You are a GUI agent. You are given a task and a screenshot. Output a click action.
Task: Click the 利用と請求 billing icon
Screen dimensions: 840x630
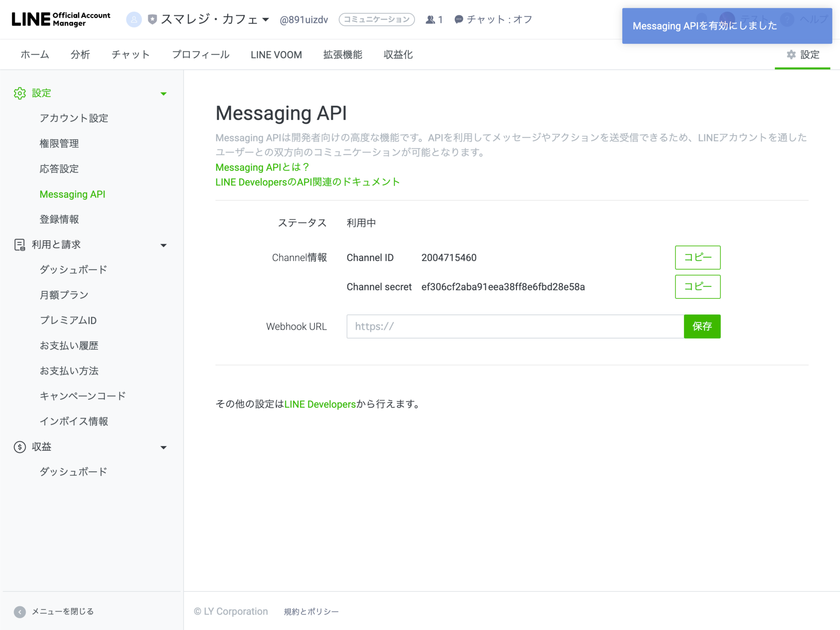tap(20, 244)
